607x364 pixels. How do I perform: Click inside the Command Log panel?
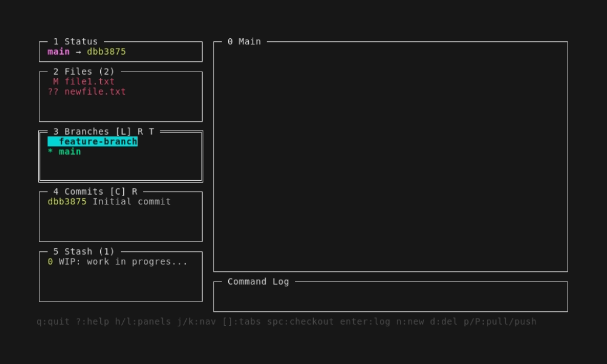[x=390, y=298]
